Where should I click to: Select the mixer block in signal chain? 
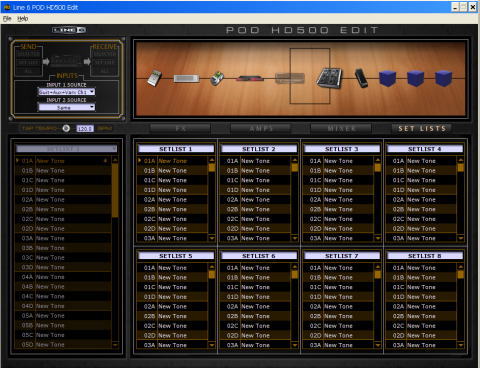(329, 78)
